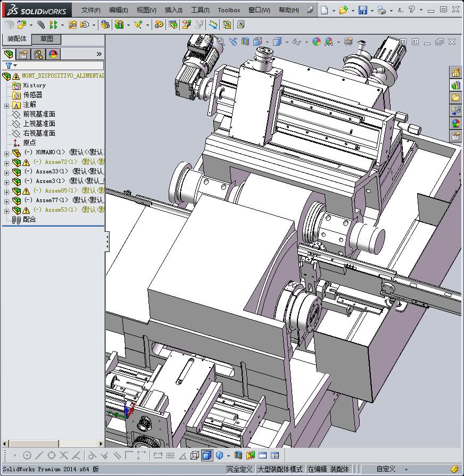Click the feature tree horizontal scrollbar
The image size is (464, 476).
tap(35, 444)
